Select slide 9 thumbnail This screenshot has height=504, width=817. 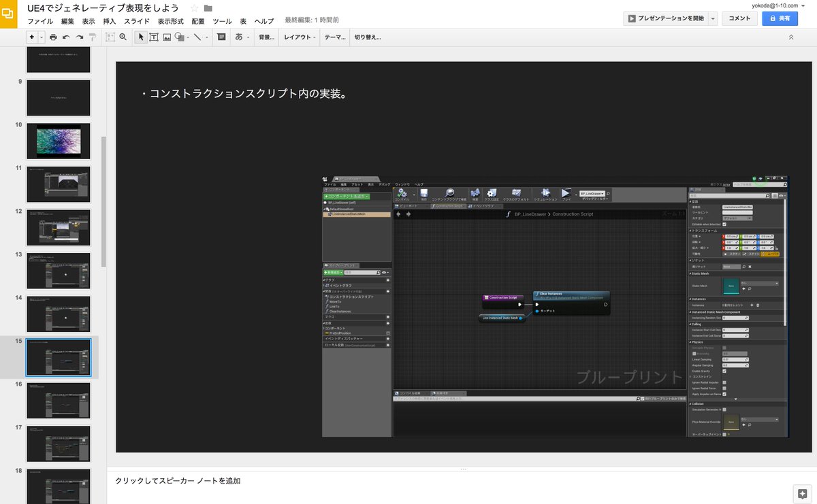tap(59, 98)
